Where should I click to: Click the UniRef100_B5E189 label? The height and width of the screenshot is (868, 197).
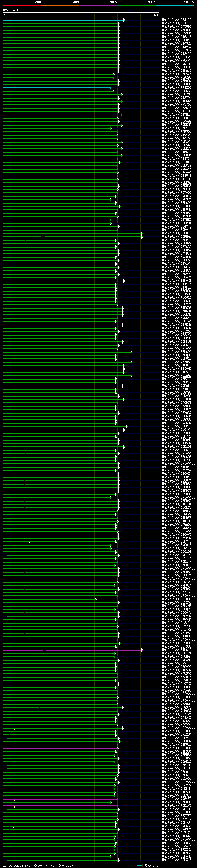pos(177,446)
